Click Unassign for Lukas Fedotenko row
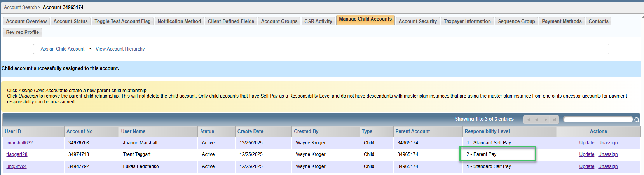Screen dimensions: 644x175 tap(608, 166)
